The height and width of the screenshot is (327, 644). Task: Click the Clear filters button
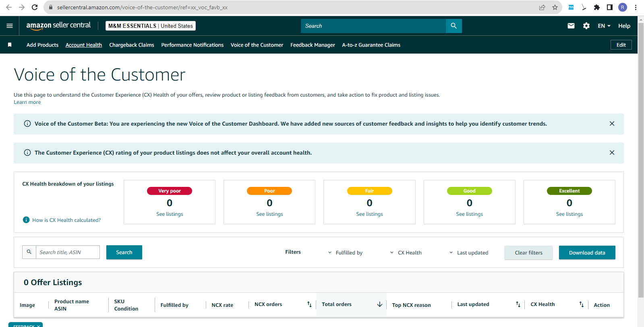pos(528,252)
